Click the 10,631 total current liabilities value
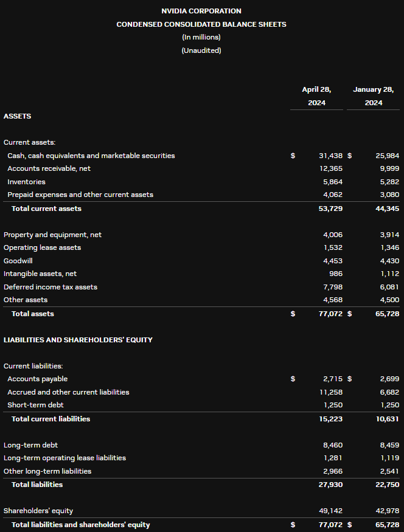The height and width of the screenshot is (532, 404). pyautogui.click(x=388, y=419)
